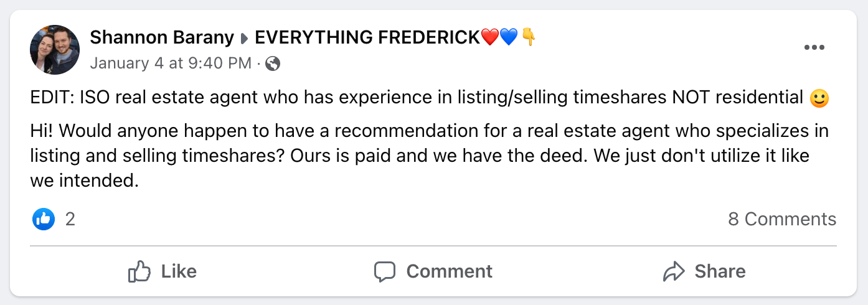Click the red heart emoji in group name
Screen dimensions: 868x305
490,37
